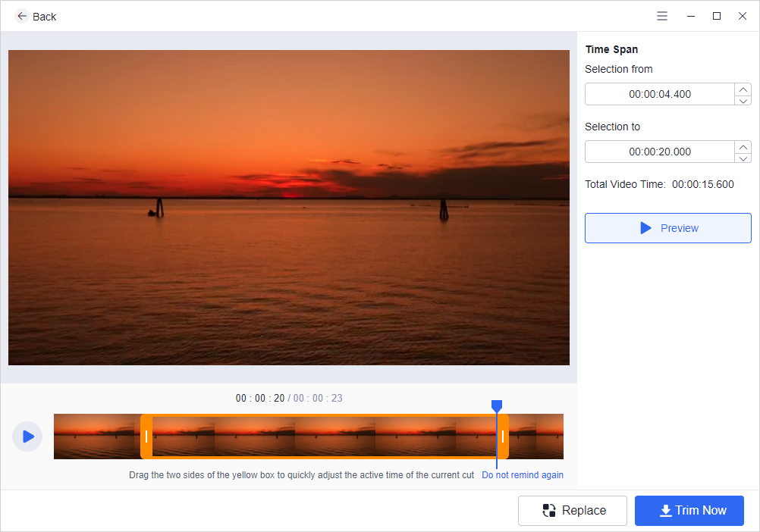Click Do not remind again link
Viewport: 760px width, 532px height.
523,475
